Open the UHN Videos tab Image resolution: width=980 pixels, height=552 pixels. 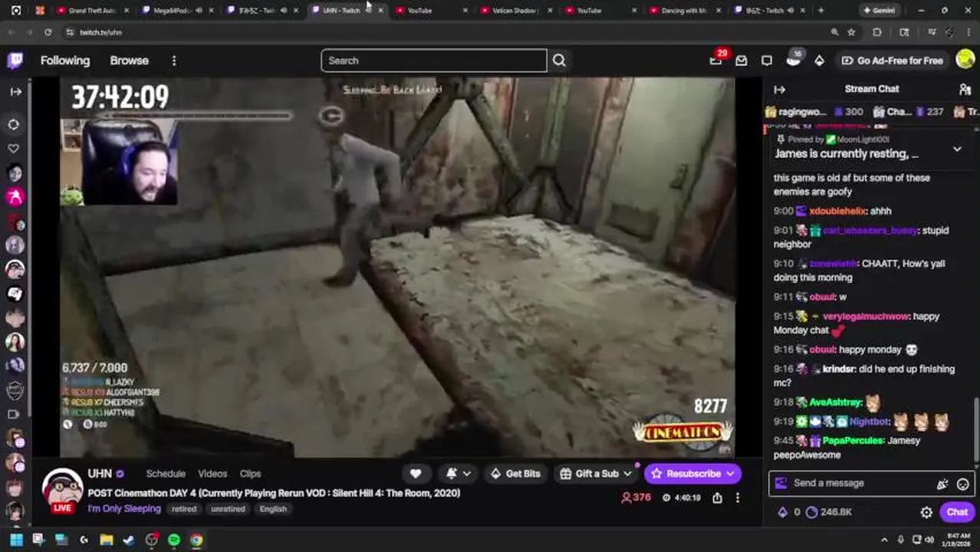pyautogui.click(x=212, y=474)
